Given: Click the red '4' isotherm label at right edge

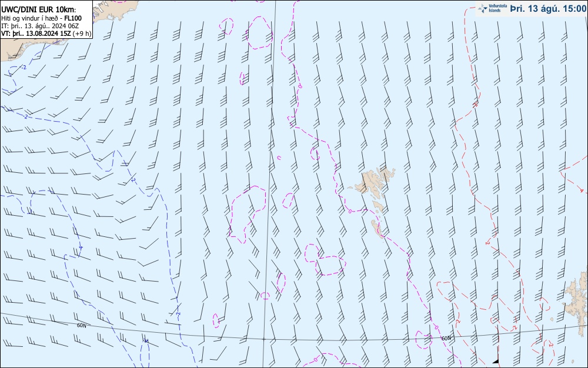Looking at the screenshot, I should [582, 190].
